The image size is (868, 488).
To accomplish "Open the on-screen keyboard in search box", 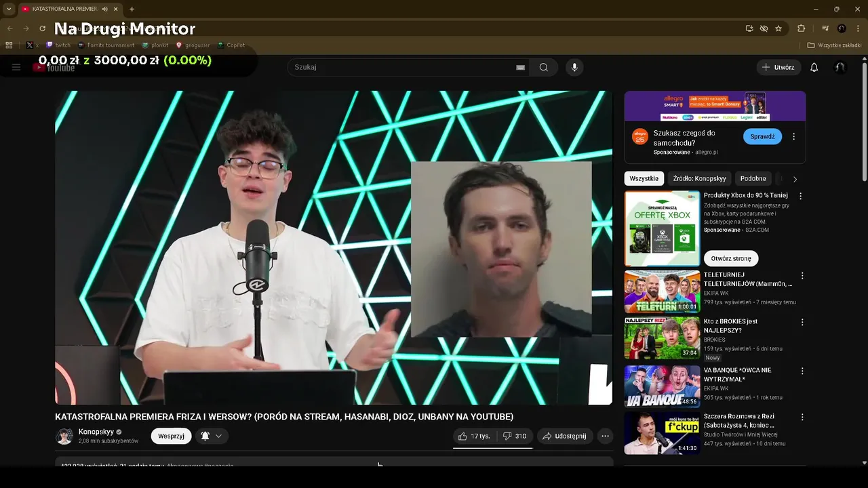I will (x=520, y=67).
